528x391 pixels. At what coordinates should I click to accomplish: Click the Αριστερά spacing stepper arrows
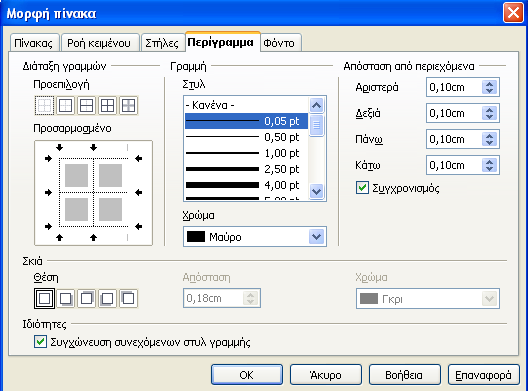coord(489,87)
